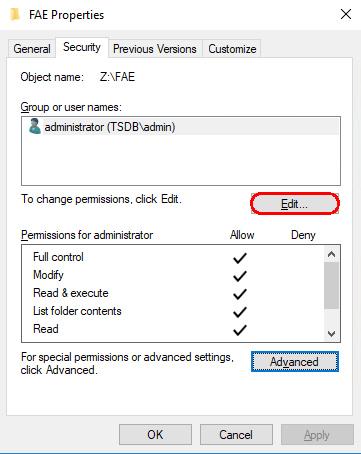
Task: Open Advanced security settings
Action: (295, 362)
